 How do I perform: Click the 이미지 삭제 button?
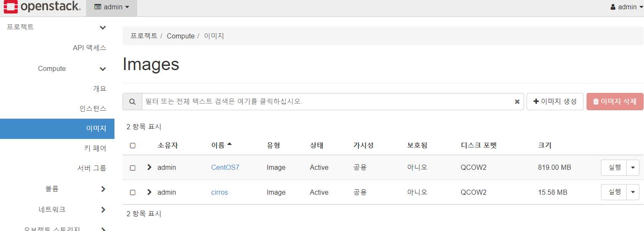click(615, 102)
